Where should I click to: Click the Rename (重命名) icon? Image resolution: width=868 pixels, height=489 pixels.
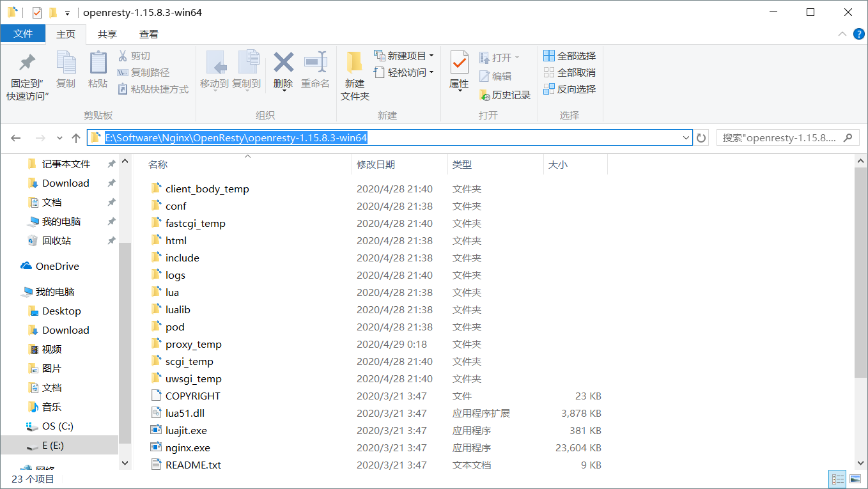[316, 63]
